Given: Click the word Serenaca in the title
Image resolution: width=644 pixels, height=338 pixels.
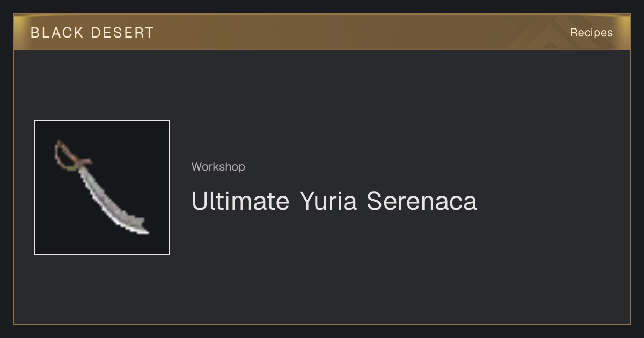Looking at the screenshot, I should coord(422,201).
